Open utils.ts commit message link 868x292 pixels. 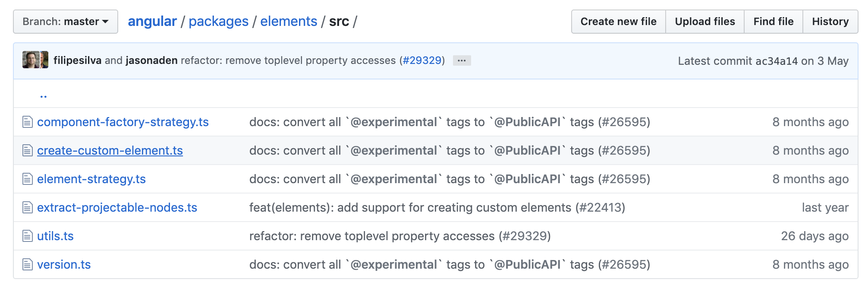(400, 236)
